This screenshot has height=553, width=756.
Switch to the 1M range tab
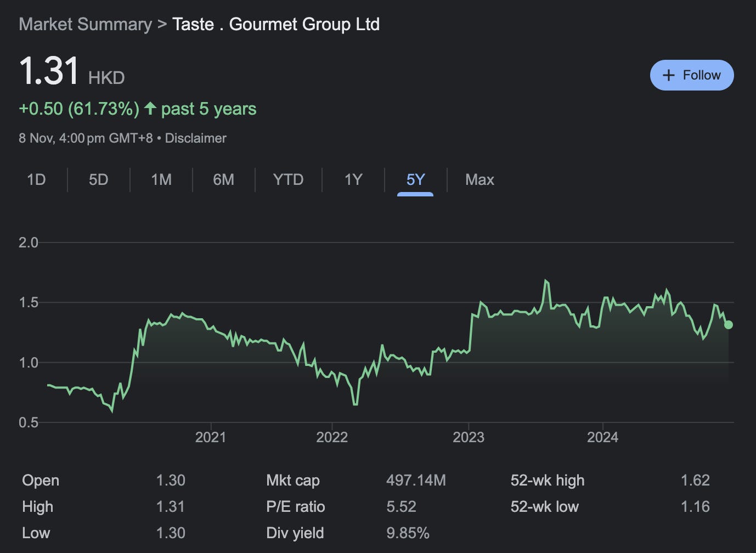161,179
